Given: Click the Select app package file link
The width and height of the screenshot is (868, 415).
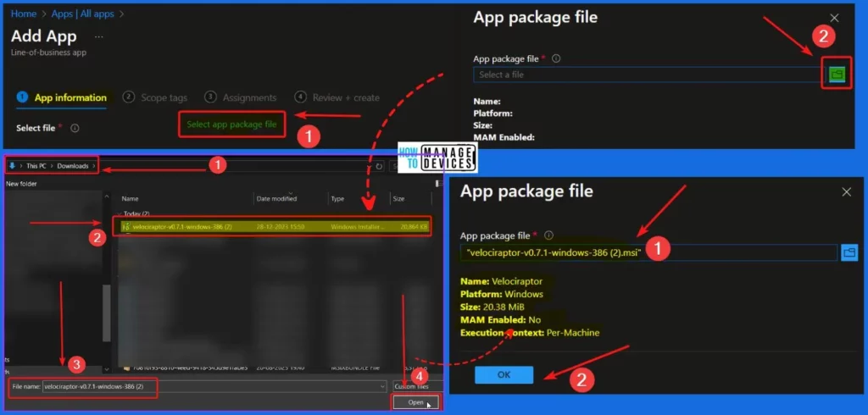Looking at the screenshot, I should (231, 125).
